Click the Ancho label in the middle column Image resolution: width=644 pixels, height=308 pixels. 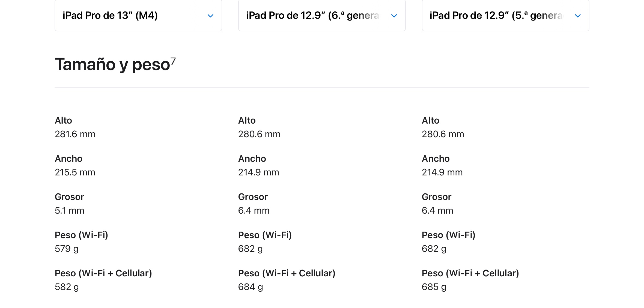(x=252, y=159)
